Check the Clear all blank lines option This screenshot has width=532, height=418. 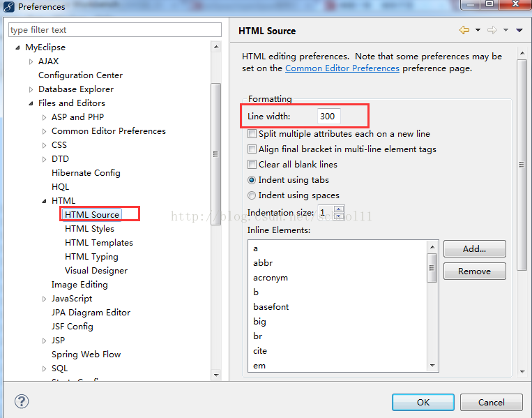[252, 164]
